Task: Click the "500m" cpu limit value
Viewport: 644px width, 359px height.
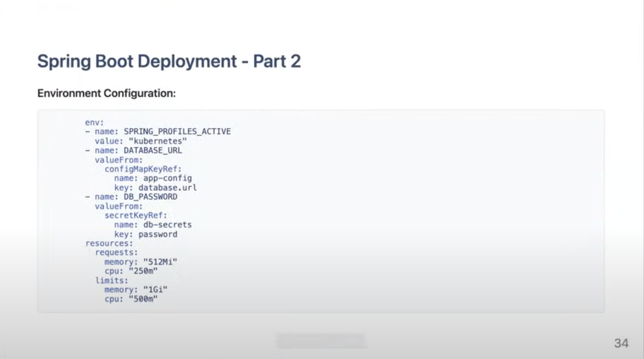Action: [143, 299]
